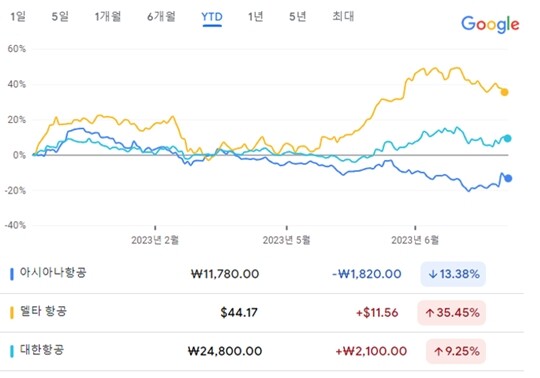Viewport: 540px width, 378px height.
Task: Click the 2023년 5월 axis marker
Action: pos(287,240)
